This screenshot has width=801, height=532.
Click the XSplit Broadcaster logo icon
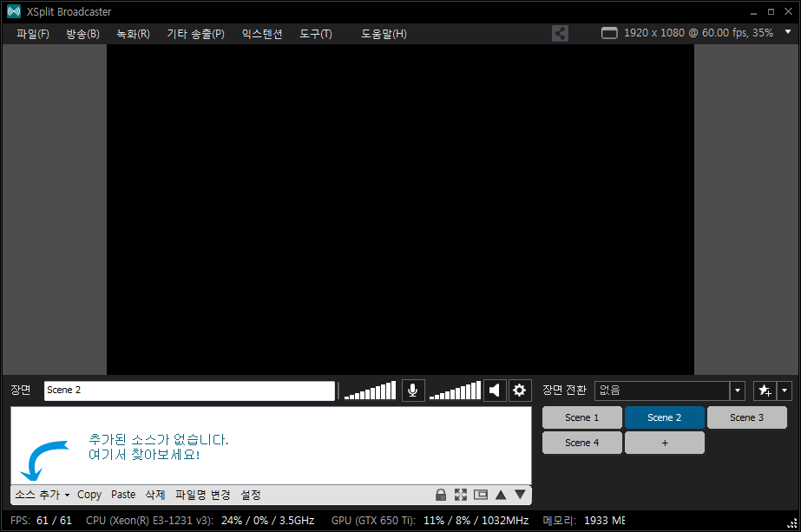(14, 11)
